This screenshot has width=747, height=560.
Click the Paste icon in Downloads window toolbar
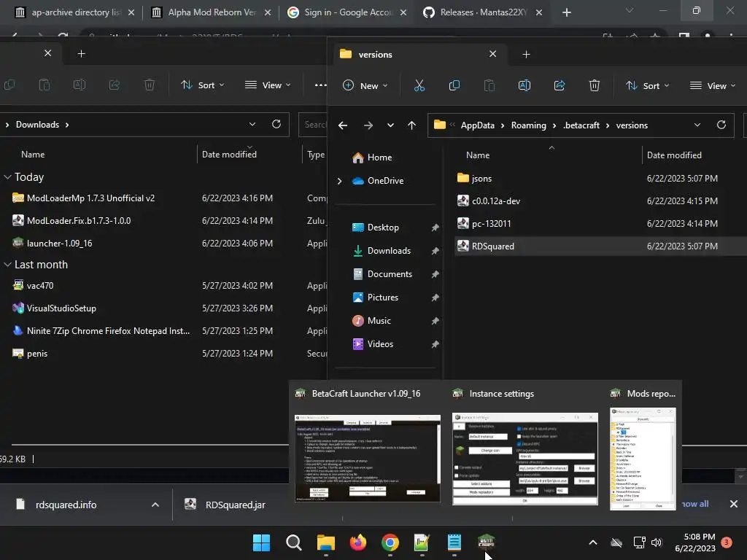pos(44,85)
